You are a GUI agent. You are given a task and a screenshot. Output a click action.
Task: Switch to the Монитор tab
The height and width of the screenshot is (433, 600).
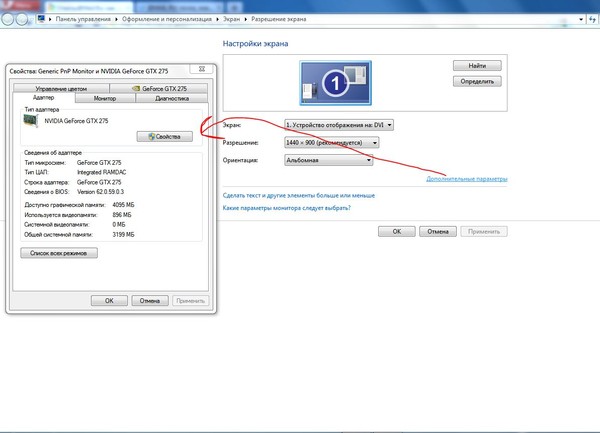pyautogui.click(x=105, y=98)
